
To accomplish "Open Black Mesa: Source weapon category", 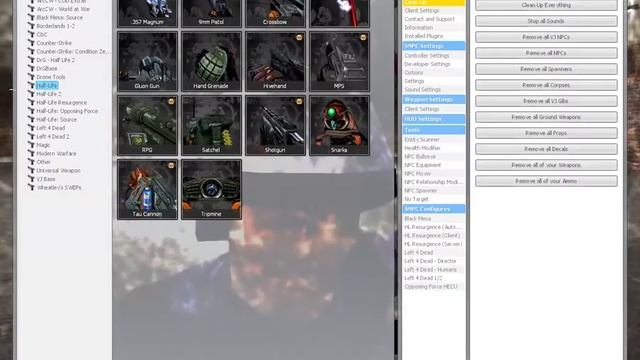I will coord(60,18).
